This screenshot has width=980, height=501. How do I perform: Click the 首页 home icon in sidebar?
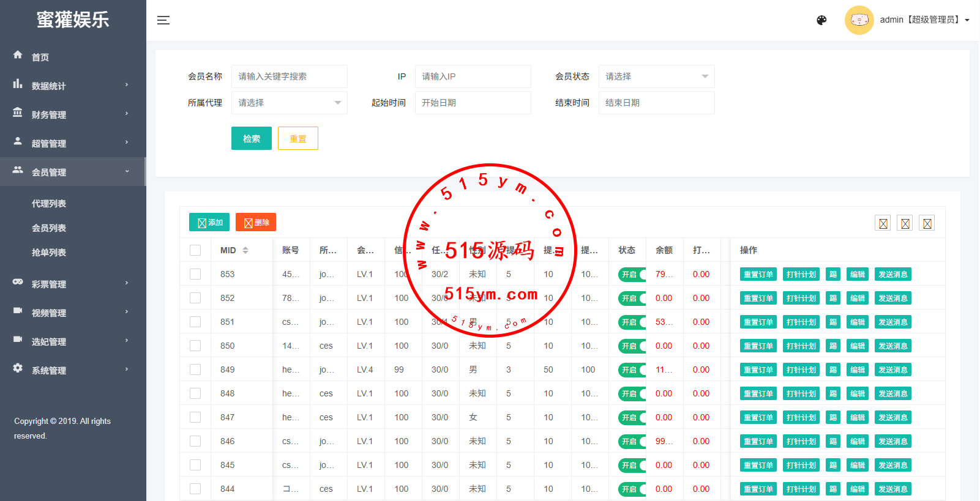point(18,55)
